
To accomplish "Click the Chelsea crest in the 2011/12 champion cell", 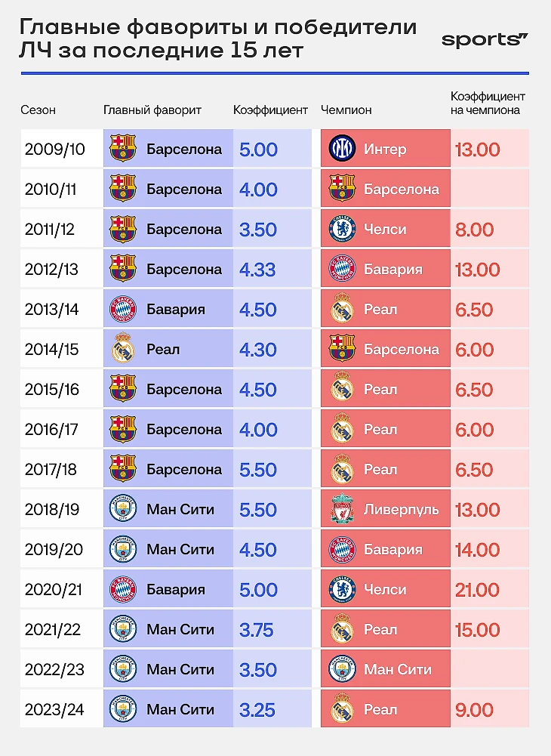I will click(x=342, y=229).
